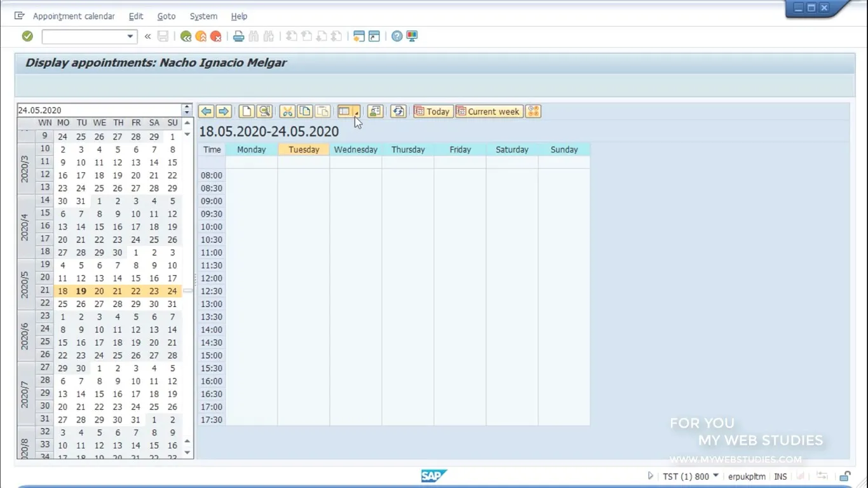Screen dimensions: 868x488
Task: Click the Copy icon in calendar toolbar
Action: click(x=305, y=111)
